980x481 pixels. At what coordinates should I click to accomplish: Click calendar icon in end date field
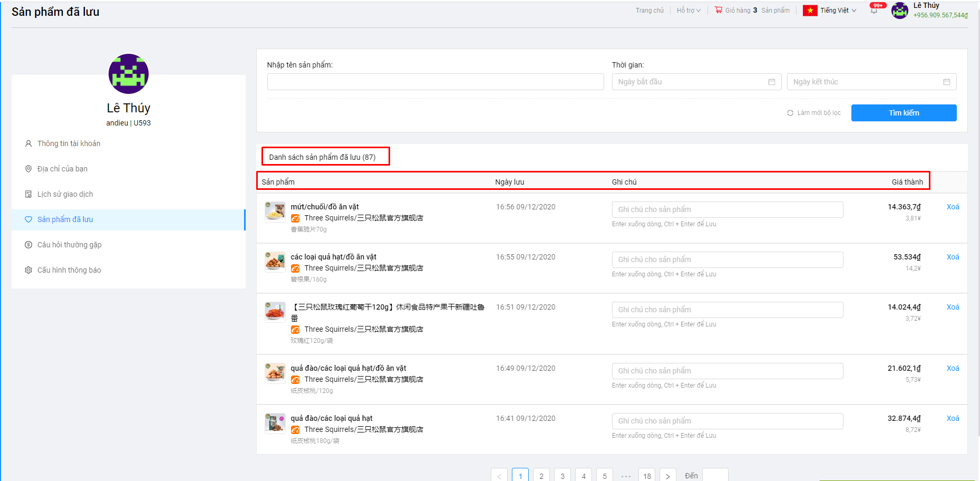(x=946, y=82)
